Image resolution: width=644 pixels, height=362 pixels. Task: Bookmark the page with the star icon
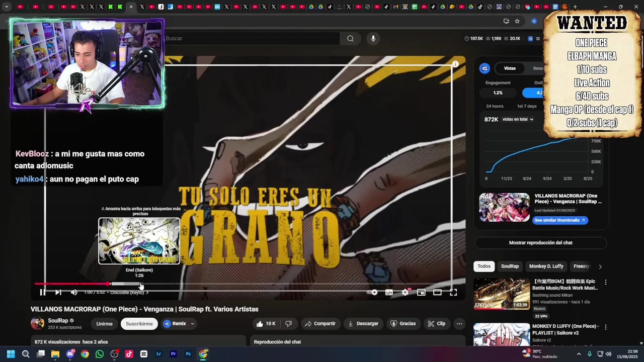point(517,21)
